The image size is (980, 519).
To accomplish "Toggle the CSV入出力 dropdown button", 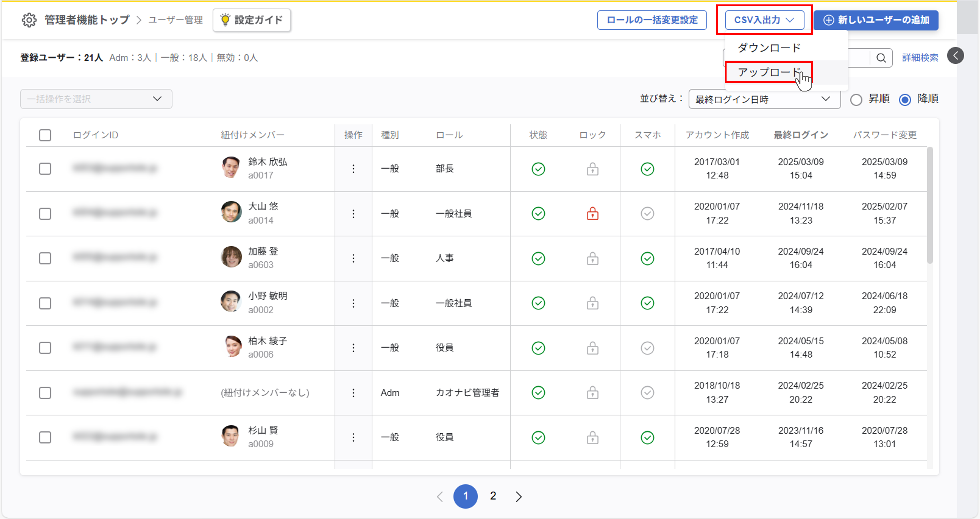I will [764, 20].
